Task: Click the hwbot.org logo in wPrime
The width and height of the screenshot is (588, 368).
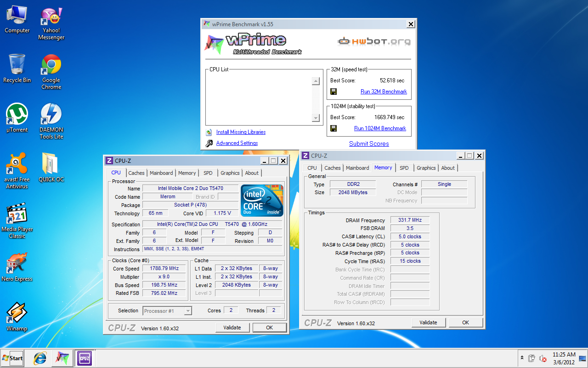Action: click(374, 41)
